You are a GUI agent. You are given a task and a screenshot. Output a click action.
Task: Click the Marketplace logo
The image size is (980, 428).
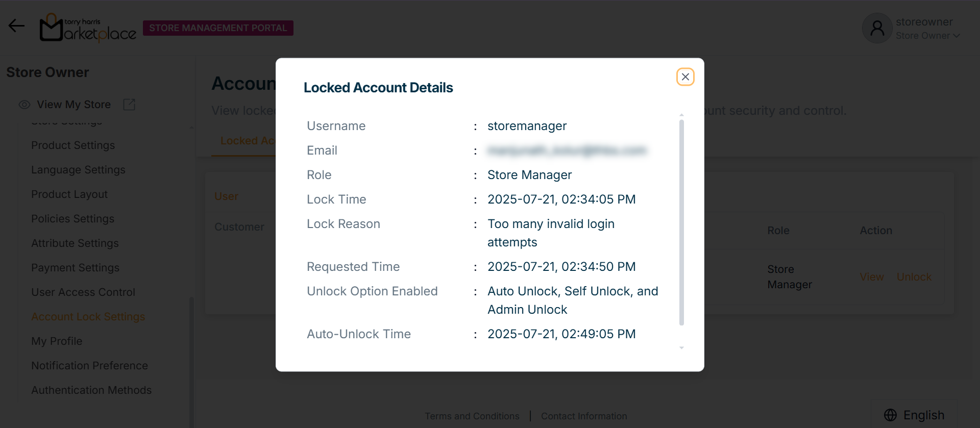[x=88, y=28]
